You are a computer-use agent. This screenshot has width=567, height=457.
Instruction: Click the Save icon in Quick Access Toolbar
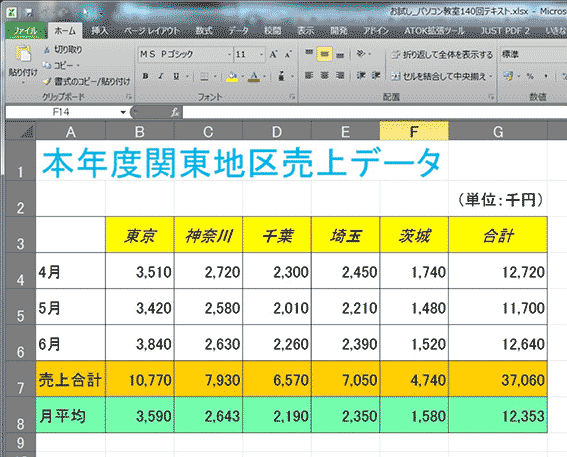click(28, 13)
